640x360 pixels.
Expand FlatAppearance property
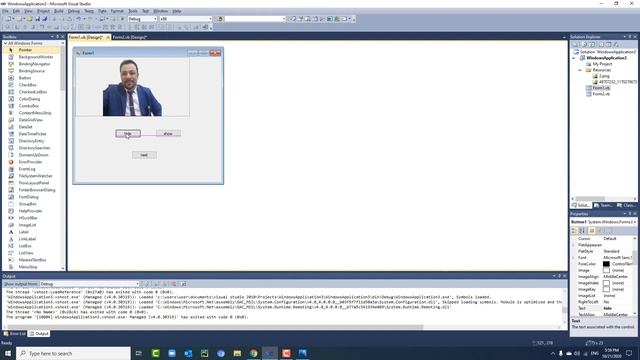tap(573, 245)
